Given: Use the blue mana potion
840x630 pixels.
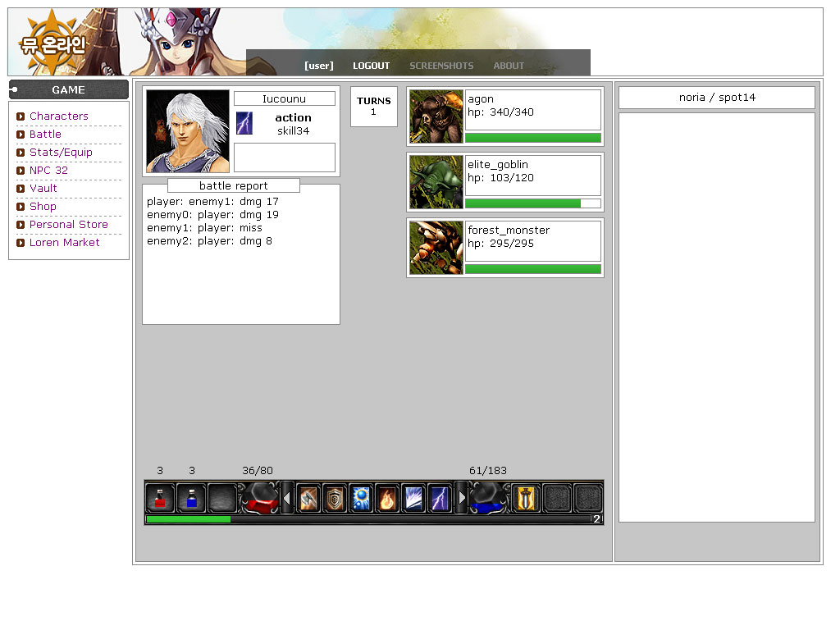Looking at the screenshot, I should click(x=191, y=498).
